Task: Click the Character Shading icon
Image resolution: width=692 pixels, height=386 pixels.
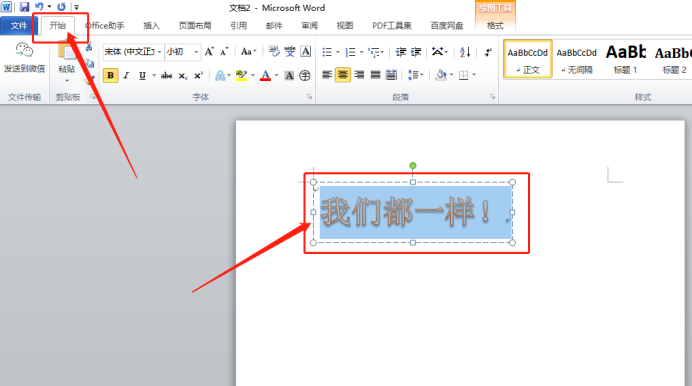Action: [x=289, y=75]
